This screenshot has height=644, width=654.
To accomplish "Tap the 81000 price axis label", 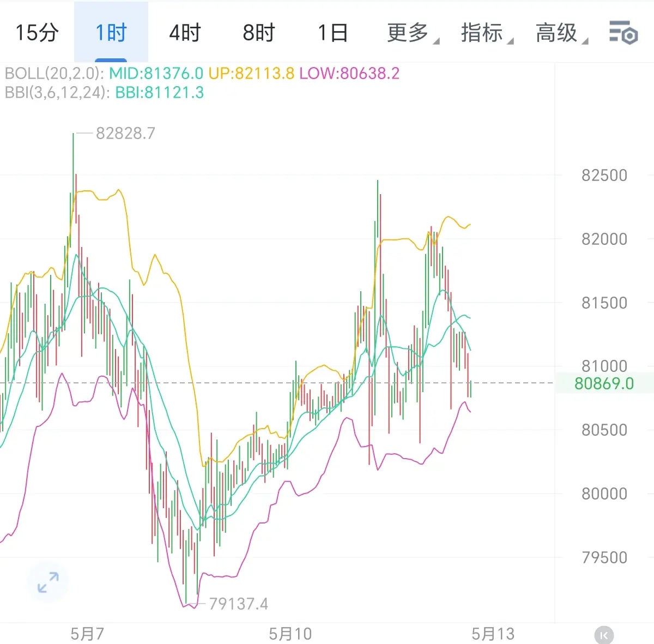I will click(604, 366).
